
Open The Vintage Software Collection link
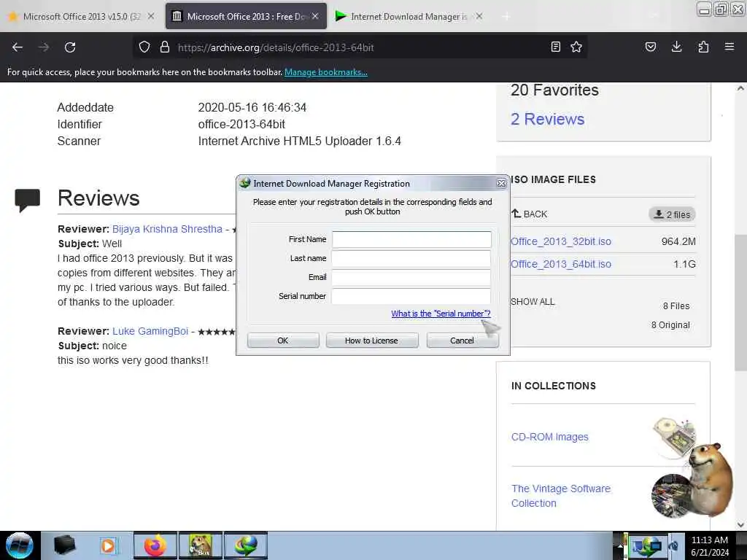click(561, 496)
